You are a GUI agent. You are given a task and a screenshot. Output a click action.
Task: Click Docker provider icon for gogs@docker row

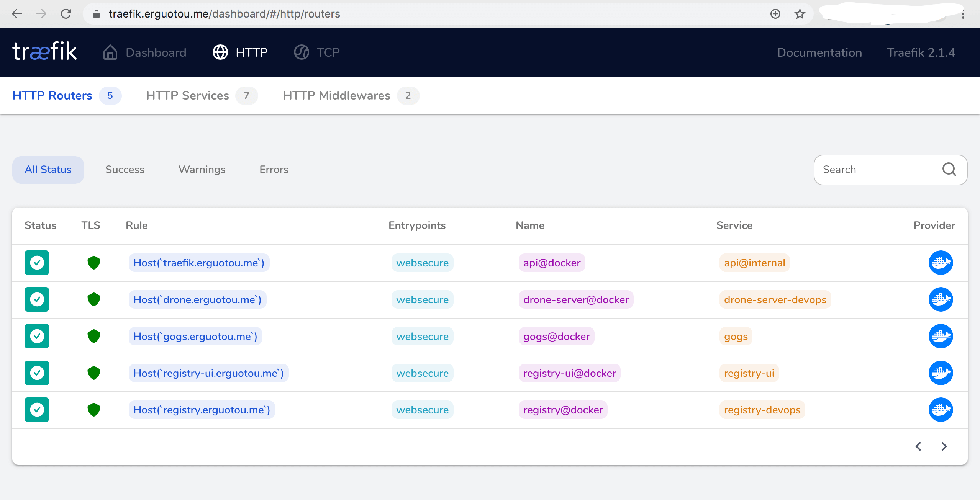[x=941, y=336]
